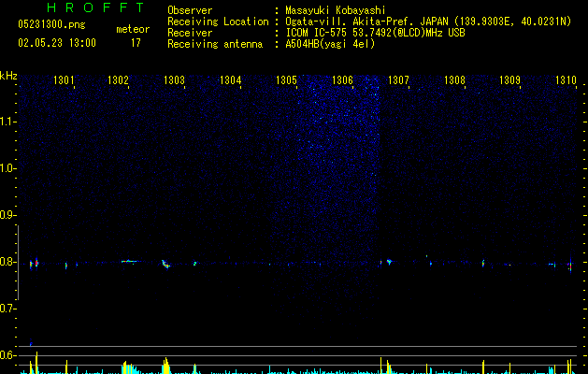588x374 pixels.
Task: Click the 1303 time axis label
Action: (x=175, y=79)
